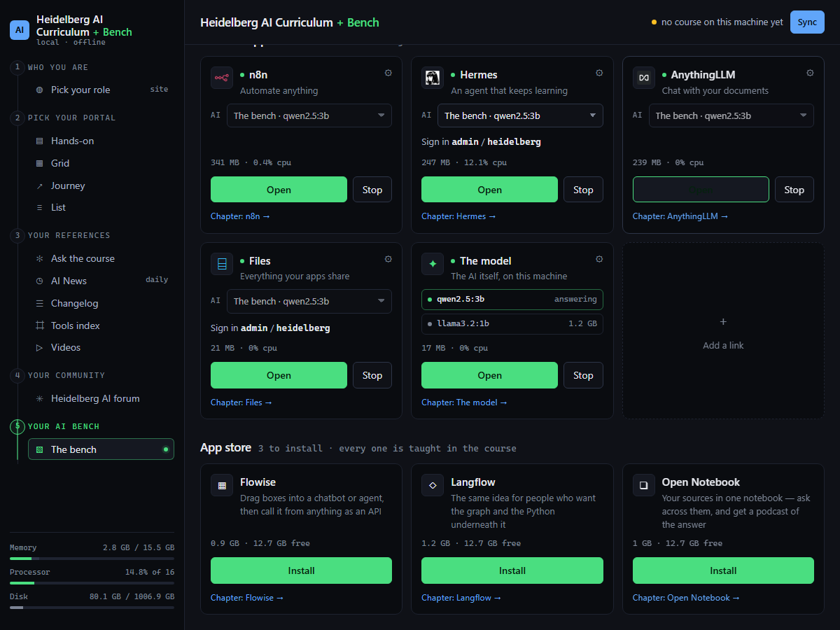840x630 pixels.
Task: Open the Files app
Action: point(279,375)
